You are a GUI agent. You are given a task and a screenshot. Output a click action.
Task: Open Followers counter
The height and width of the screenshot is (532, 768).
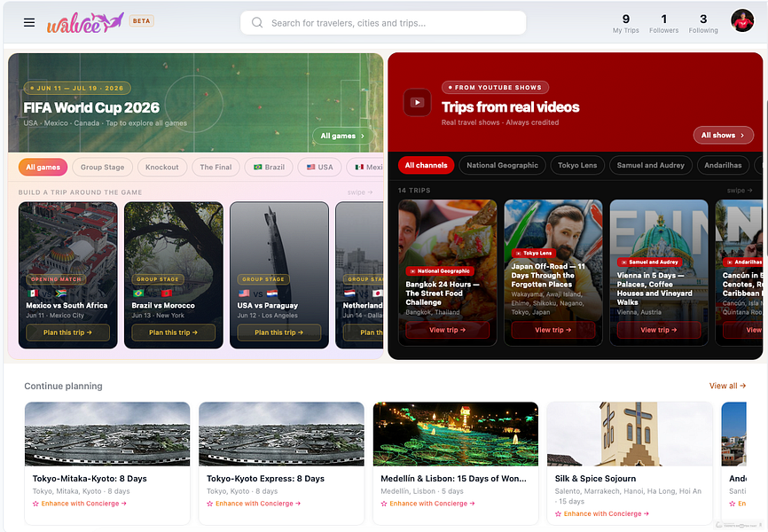tap(663, 23)
